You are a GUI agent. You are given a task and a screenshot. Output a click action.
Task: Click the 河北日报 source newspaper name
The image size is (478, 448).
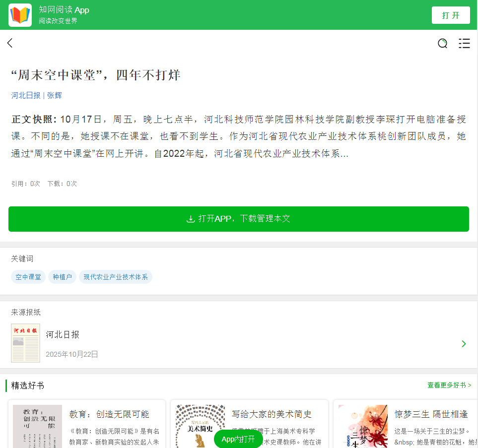[63, 335]
